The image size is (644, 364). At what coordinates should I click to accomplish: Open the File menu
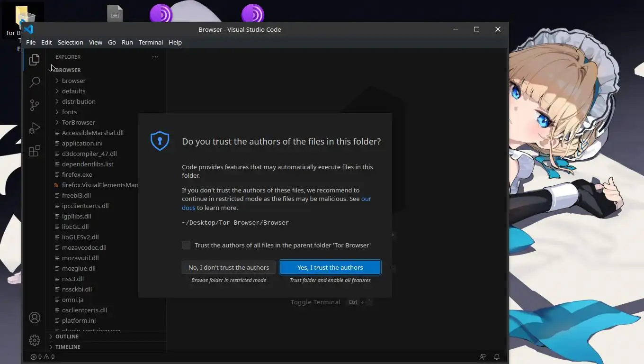coord(31,42)
